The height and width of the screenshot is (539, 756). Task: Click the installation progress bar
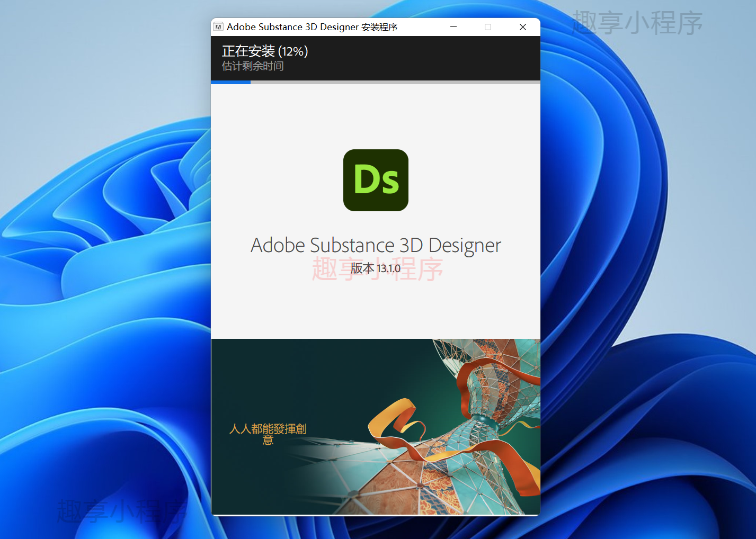(x=376, y=82)
